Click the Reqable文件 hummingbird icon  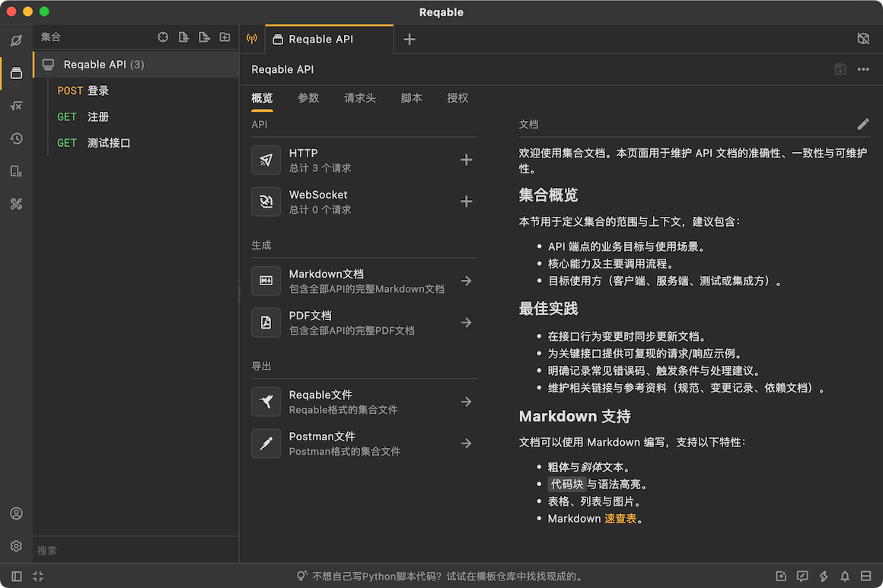[x=266, y=402]
